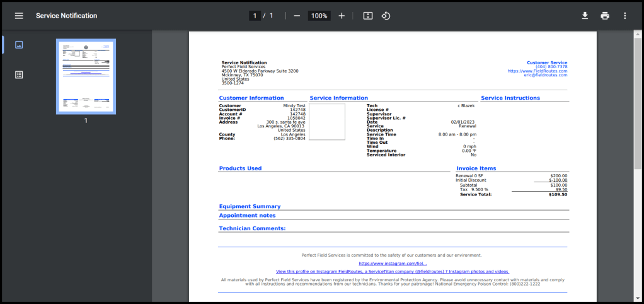644x304 pixels.
Task: Rotate the document counterclockwise
Action: [386, 16]
